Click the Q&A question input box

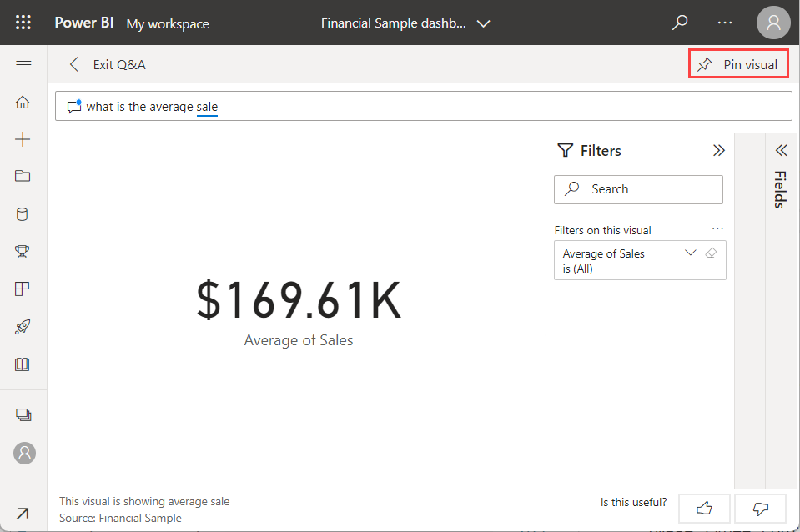click(434, 106)
